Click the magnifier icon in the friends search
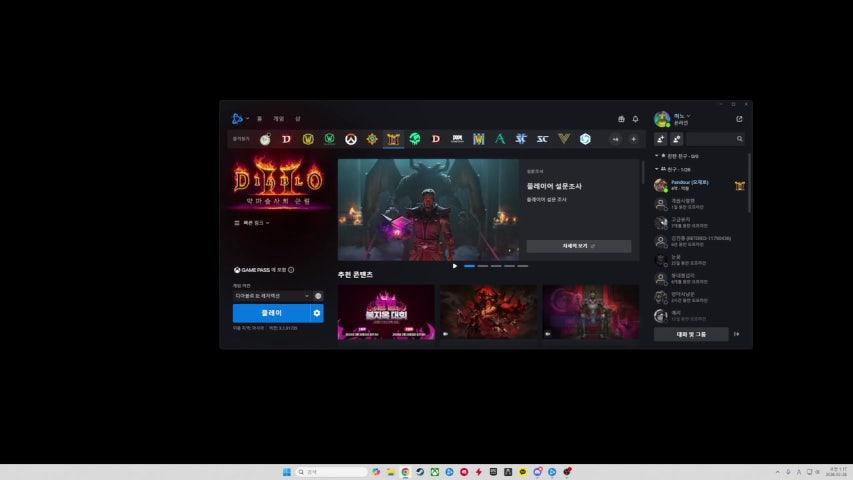Image resolution: width=853 pixels, height=480 pixels. 740,139
